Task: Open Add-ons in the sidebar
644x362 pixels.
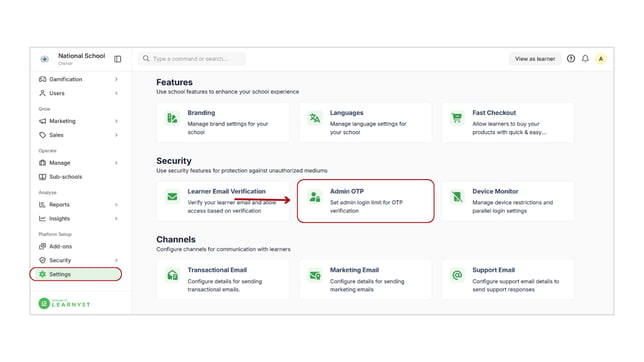Action: [x=60, y=247]
